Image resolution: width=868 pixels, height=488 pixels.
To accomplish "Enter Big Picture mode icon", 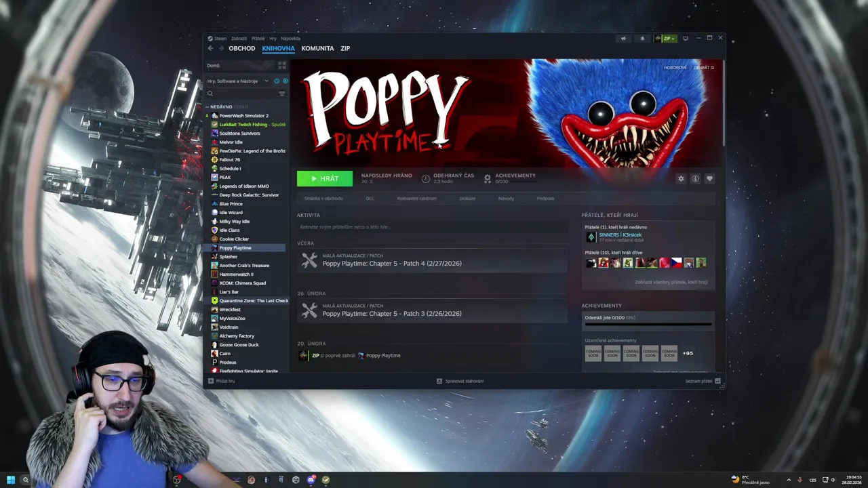I will click(x=686, y=38).
